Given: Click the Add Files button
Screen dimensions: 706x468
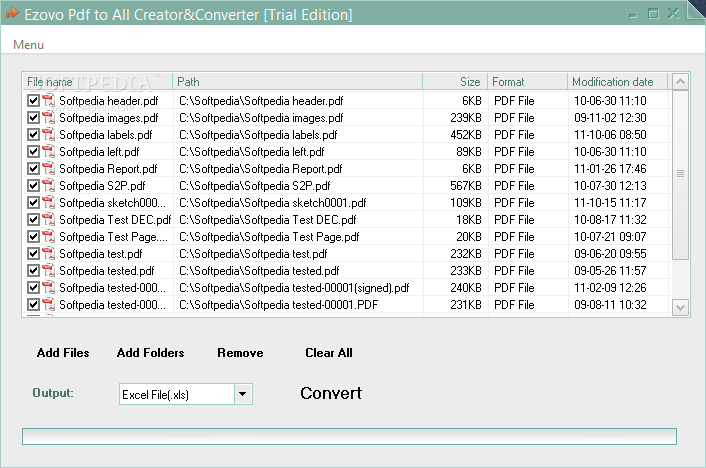Looking at the screenshot, I should click(63, 353).
